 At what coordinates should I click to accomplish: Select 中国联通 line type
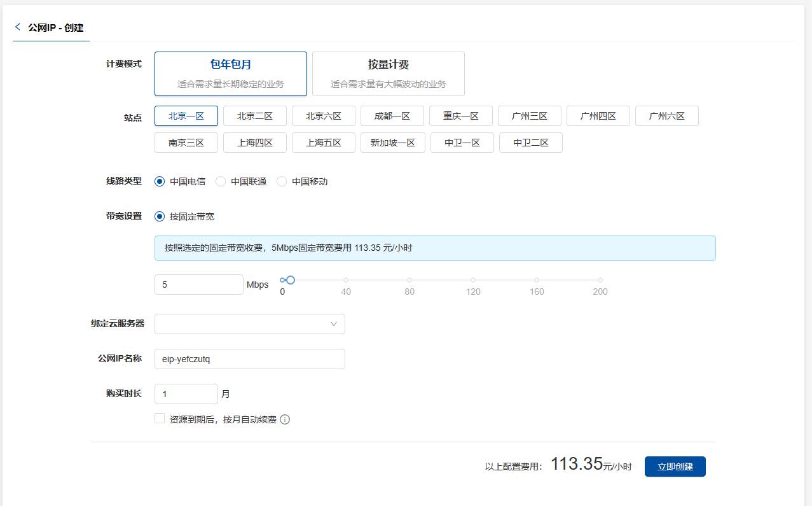click(221, 181)
